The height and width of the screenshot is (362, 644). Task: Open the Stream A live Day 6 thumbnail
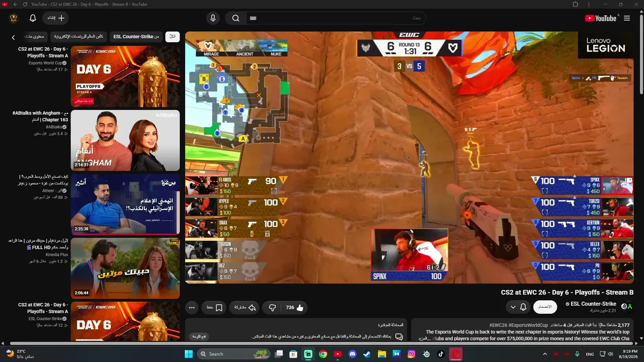coord(125,76)
